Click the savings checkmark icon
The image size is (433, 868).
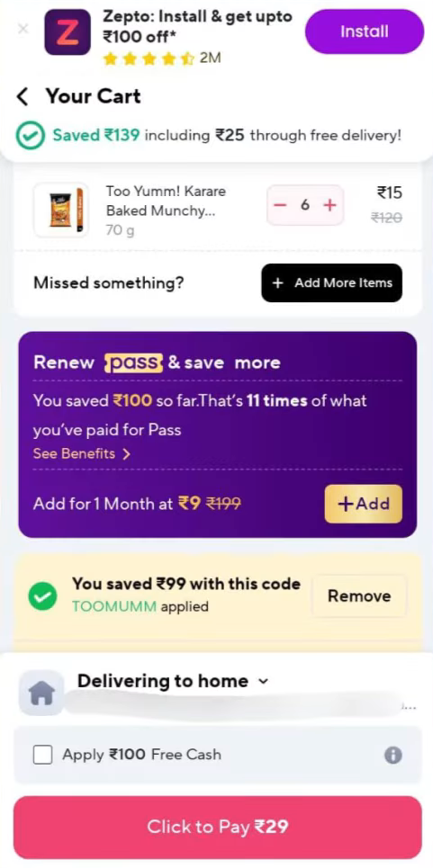[30, 136]
